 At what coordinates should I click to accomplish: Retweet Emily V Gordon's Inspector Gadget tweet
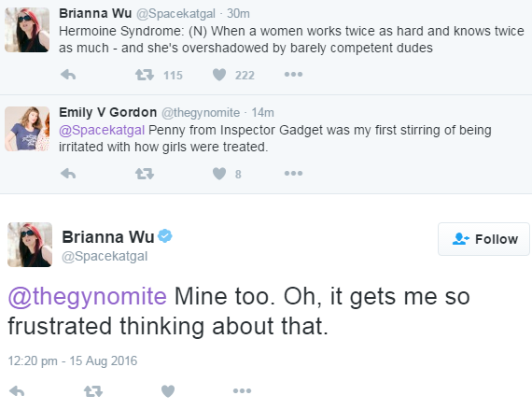click(145, 174)
